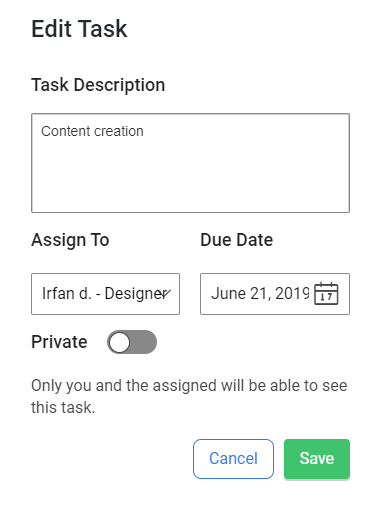378x513 pixels.
Task: Click the white knob of Private switch
Action: tap(119, 342)
